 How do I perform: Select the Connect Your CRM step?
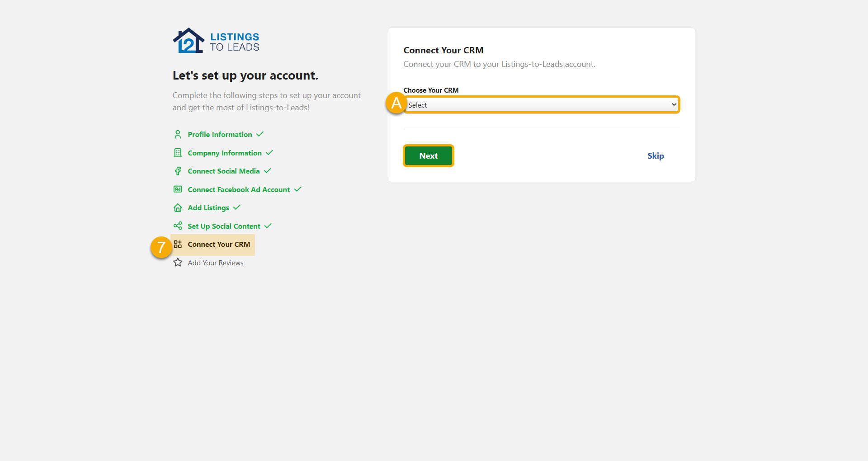[219, 244]
